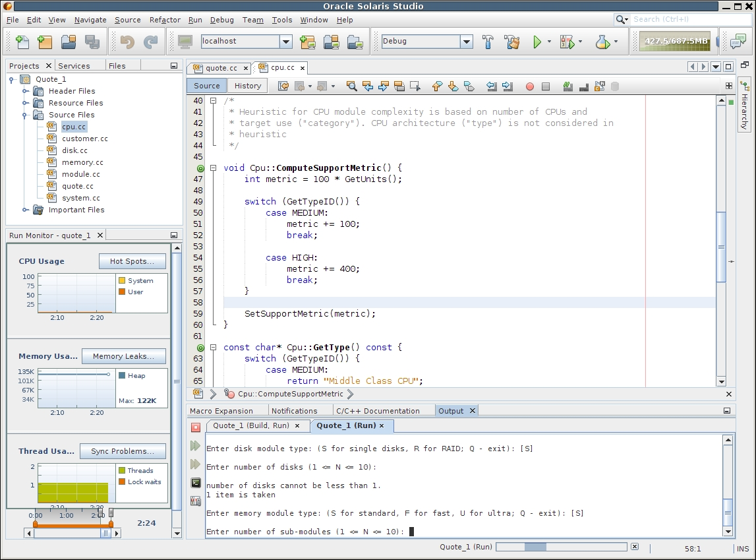Click the terminal icon in Output sidebar
756x560 pixels.
196,483
